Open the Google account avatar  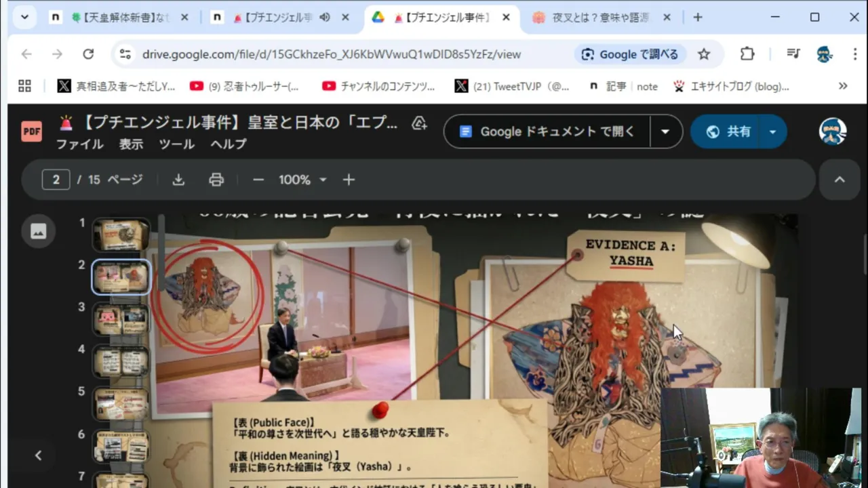833,131
